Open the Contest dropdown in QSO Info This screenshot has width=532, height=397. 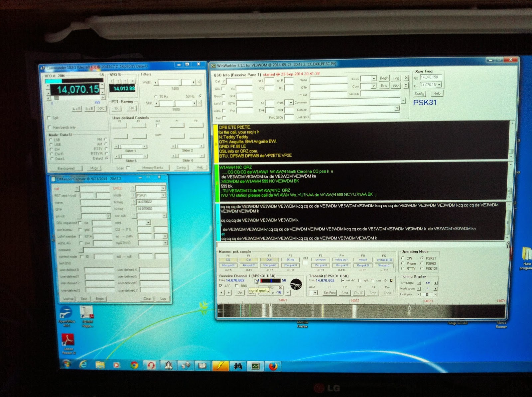pyautogui.click(x=397, y=108)
